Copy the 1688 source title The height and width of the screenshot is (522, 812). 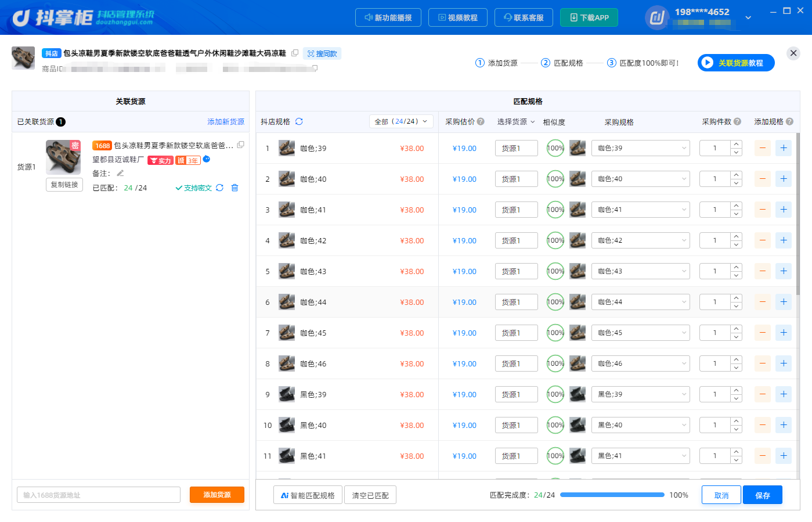coord(240,145)
